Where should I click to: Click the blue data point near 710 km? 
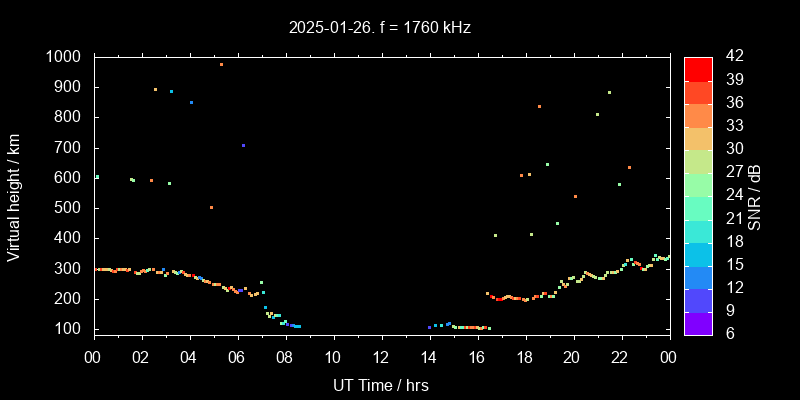(x=243, y=145)
